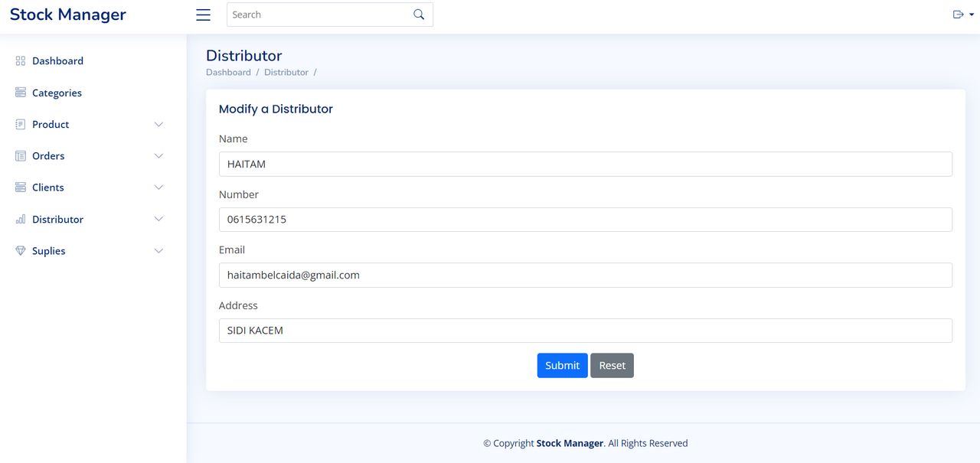Click the hamburger menu toggle icon

click(203, 15)
